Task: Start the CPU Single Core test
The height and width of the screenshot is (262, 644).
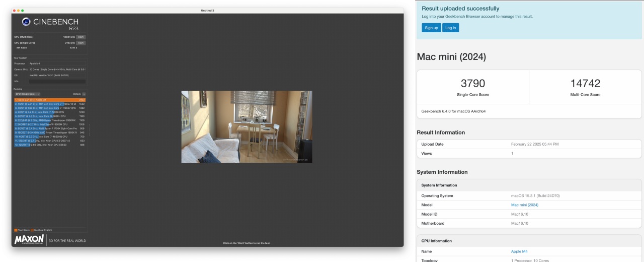Action: click(80, 43)
